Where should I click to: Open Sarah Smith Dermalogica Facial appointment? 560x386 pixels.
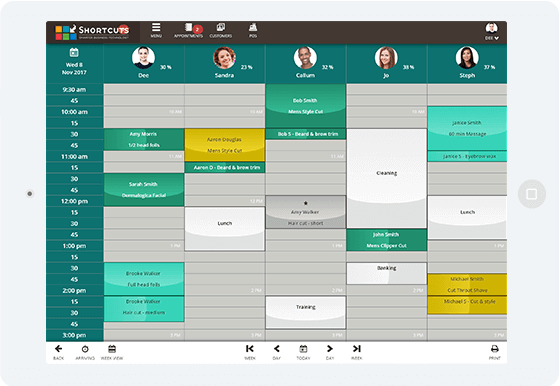pos(144,190)
